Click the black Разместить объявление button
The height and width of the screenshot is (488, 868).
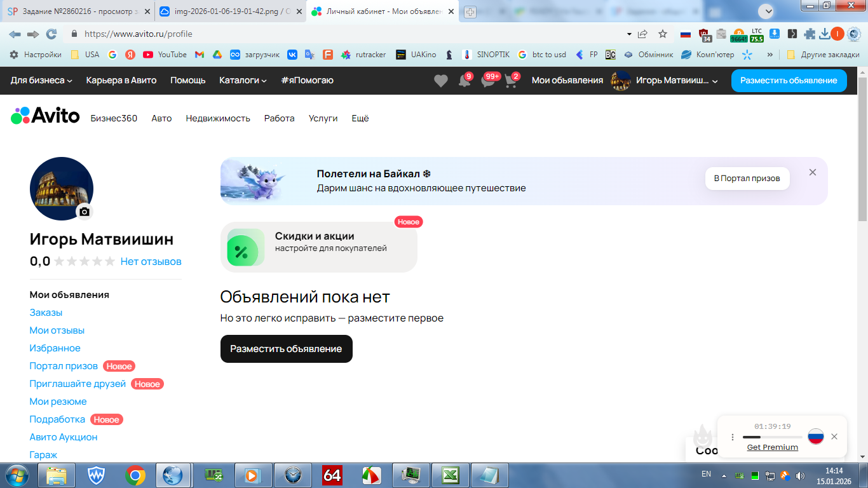point(286,349)
